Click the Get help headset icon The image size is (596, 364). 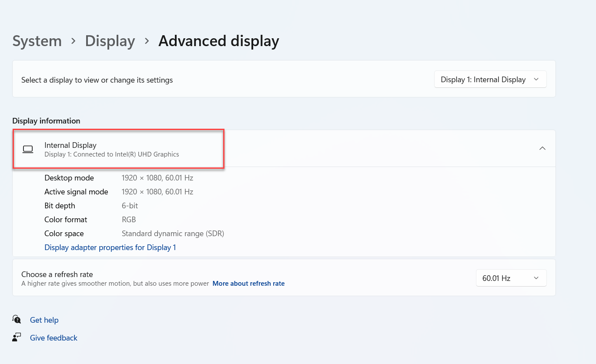coord(17,320)
